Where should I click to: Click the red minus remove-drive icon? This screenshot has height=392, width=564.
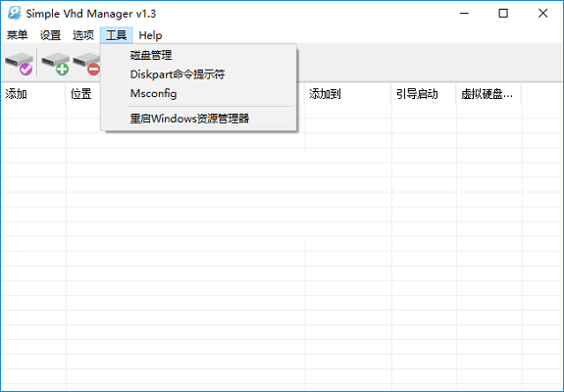click(86, 64)
